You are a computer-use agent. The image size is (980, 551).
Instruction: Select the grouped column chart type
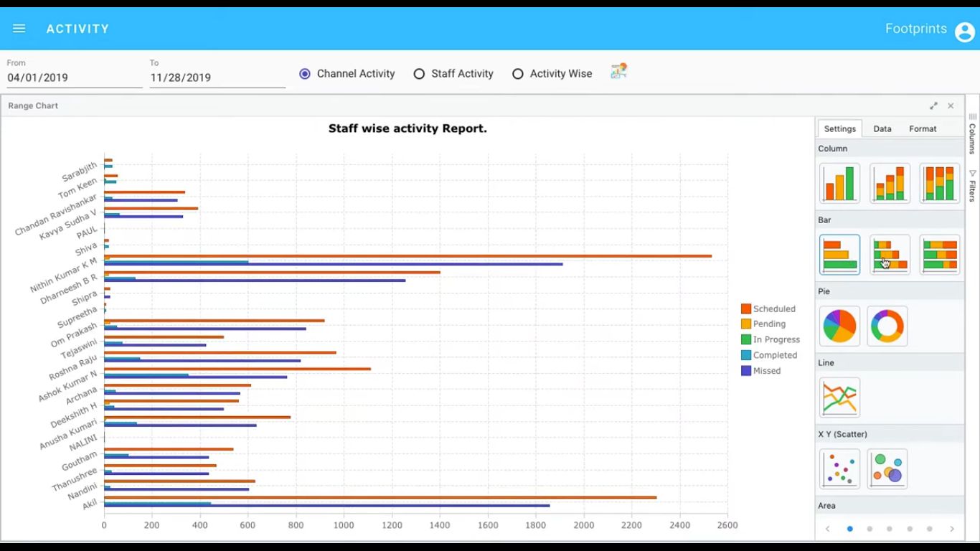click(839, 183)
